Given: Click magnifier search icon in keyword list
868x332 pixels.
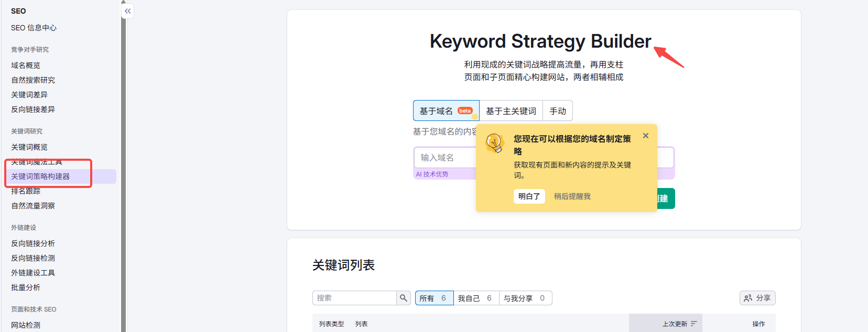Looking at the screenshot, I should pyautogui.click(x=403, y=298).
